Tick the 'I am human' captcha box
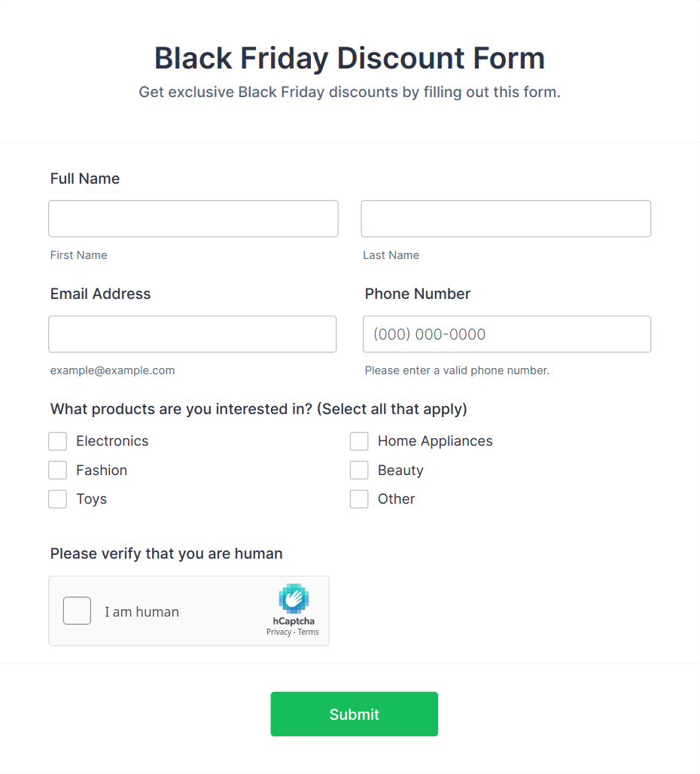Viewport: 700px width, 774px height. (x=77, y=611)
